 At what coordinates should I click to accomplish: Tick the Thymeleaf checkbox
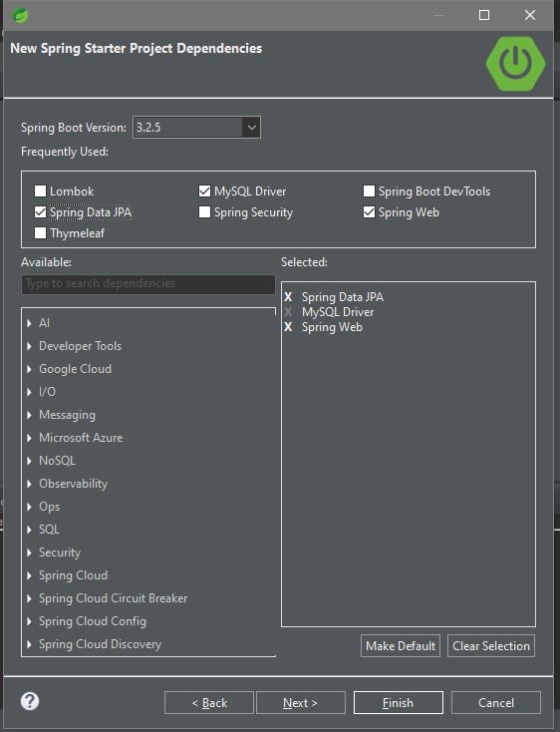click(x=41, y=233)
